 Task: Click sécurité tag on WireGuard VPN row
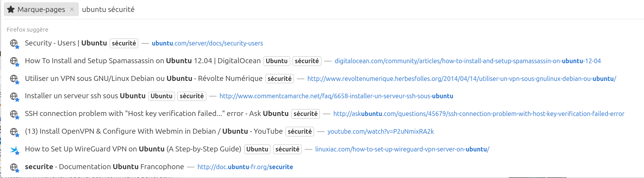tap(287, 149)
